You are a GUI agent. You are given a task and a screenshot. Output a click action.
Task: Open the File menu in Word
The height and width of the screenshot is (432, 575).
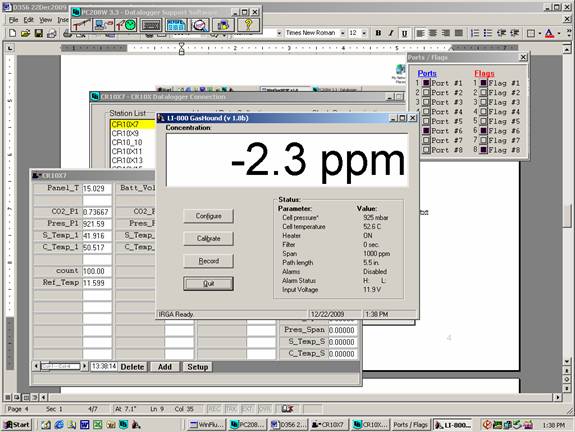[14, 20]
